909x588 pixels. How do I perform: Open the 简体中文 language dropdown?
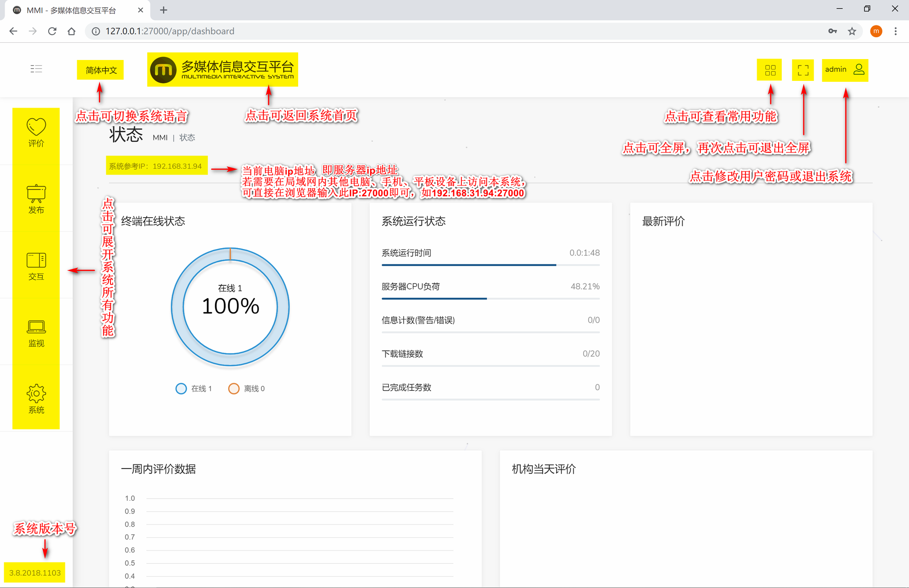[101, 70]
